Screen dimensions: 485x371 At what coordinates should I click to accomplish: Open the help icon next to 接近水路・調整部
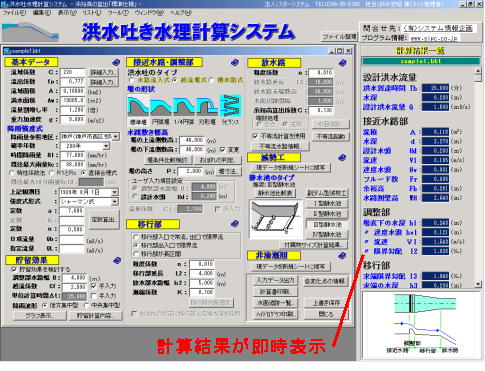[x=235, y=62]
